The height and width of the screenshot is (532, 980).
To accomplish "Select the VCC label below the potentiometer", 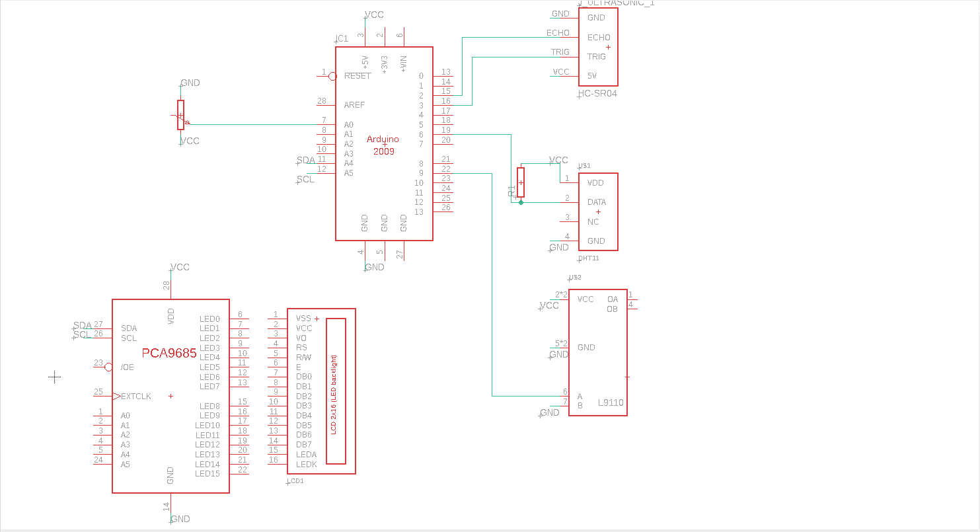I will tap(190, 141).
